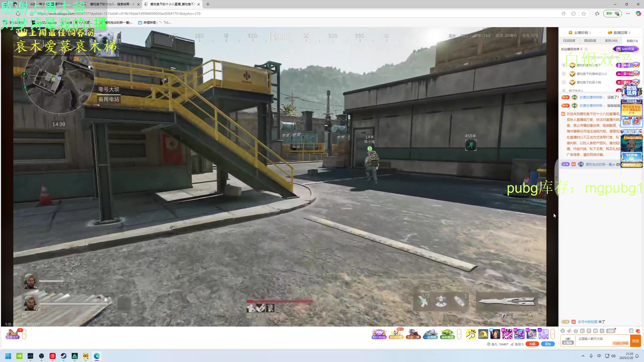
Task: Open the 一起修炼 activity icon
Action: pyautogui.click(x=430, y=334)
